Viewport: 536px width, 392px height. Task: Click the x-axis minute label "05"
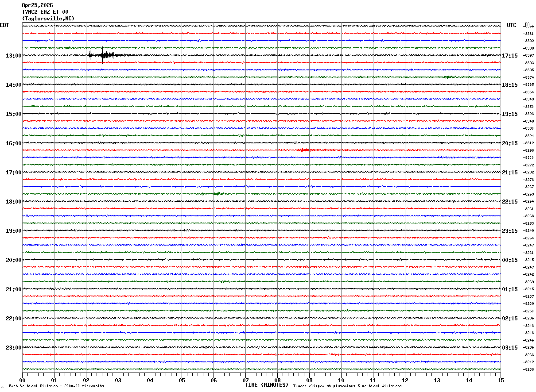tap(182, 380)
